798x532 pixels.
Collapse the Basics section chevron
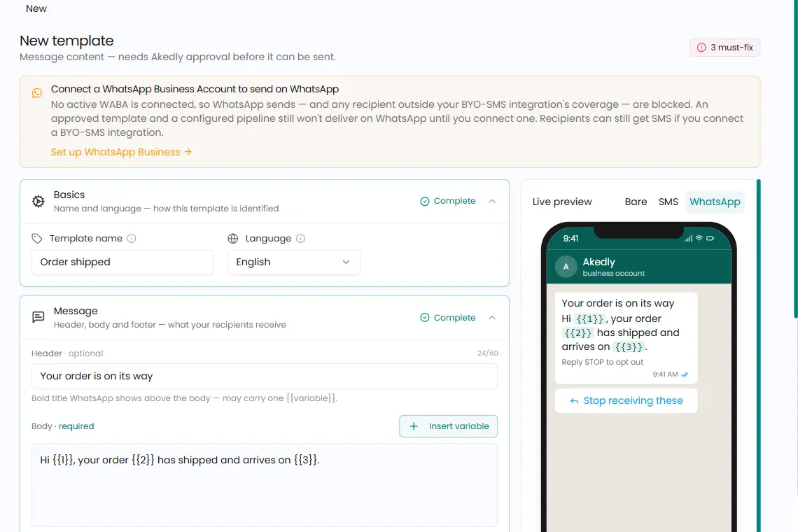(x=492, y=201)
